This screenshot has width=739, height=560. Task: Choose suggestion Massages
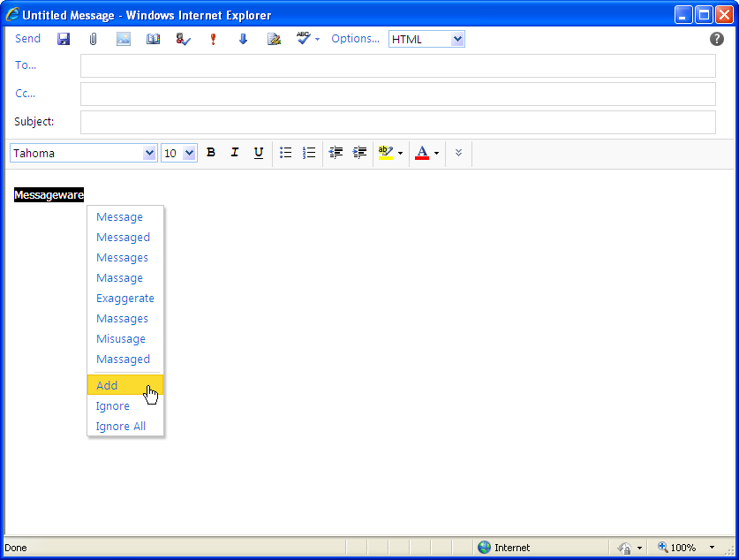tap(122, 319)
